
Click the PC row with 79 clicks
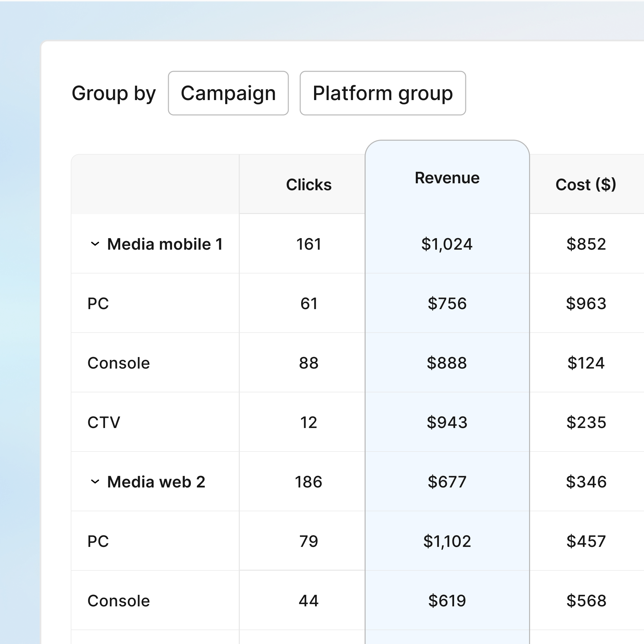click(x=98, y=541)
